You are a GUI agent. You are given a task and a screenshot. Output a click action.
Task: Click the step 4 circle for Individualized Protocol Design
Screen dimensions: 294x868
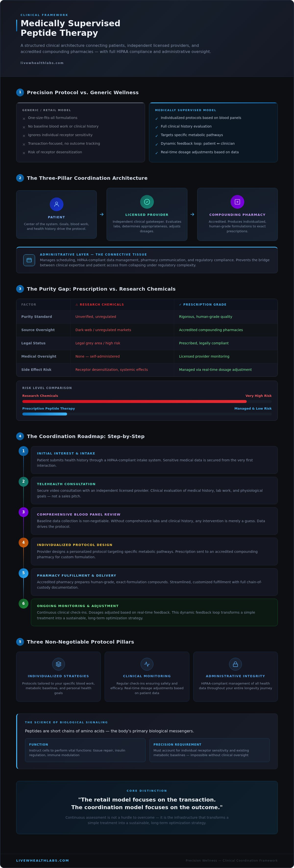(x=24, y=543)
